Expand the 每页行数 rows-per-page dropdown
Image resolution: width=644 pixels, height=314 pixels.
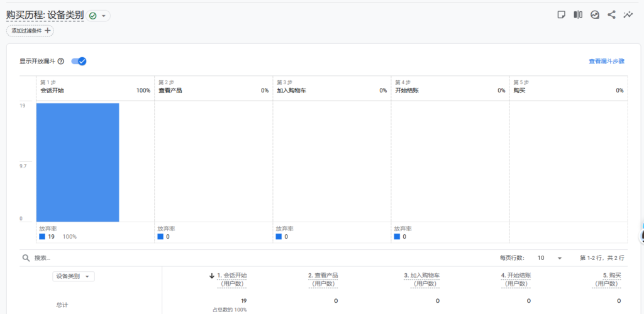click(548, 258)
